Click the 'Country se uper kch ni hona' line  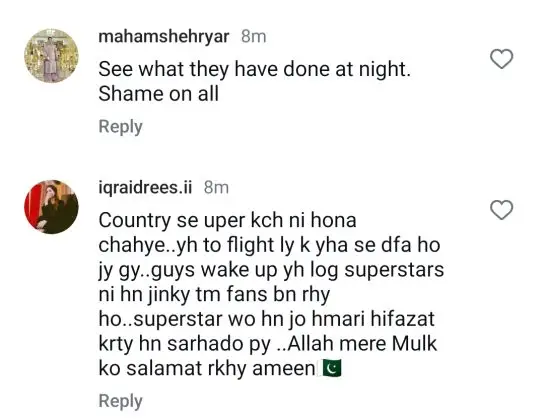pyautogui.click(x=227, y=221)
